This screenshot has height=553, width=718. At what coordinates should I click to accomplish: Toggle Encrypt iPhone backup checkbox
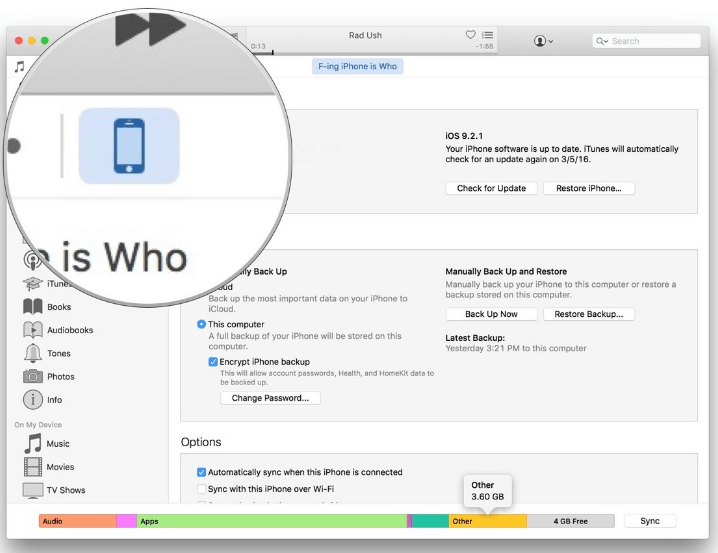(213, 362)
